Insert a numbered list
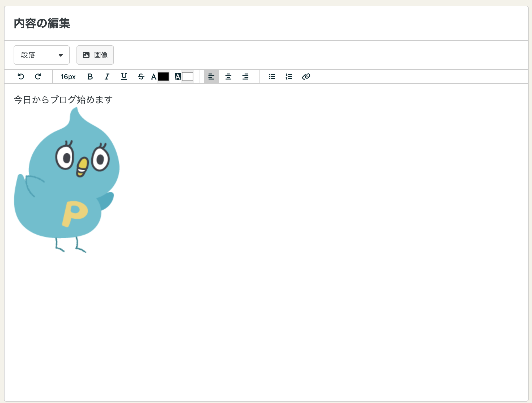 [289, 77]
